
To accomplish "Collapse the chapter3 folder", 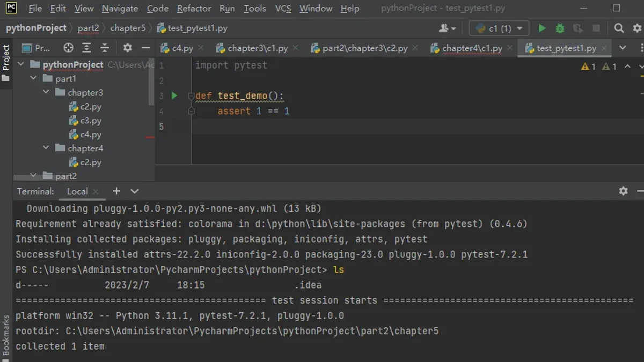I will pyautogui.click(x=46, y=92).
